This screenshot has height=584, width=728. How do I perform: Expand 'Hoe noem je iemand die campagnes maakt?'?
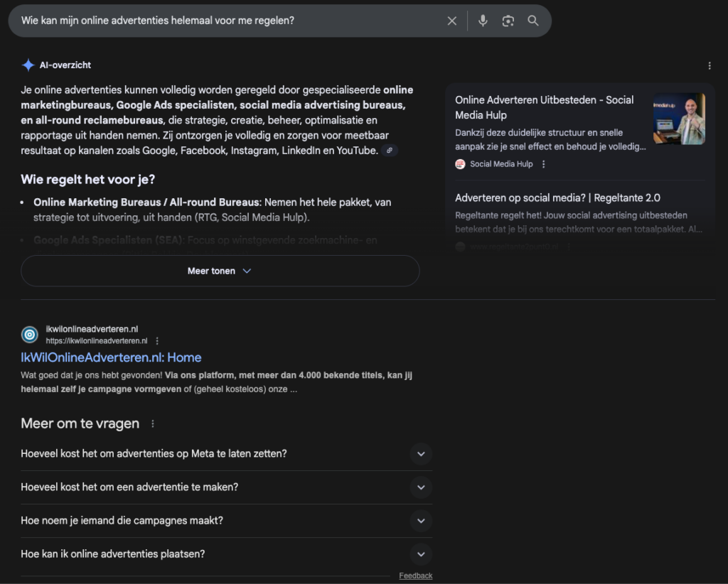[x=421, y=521]
